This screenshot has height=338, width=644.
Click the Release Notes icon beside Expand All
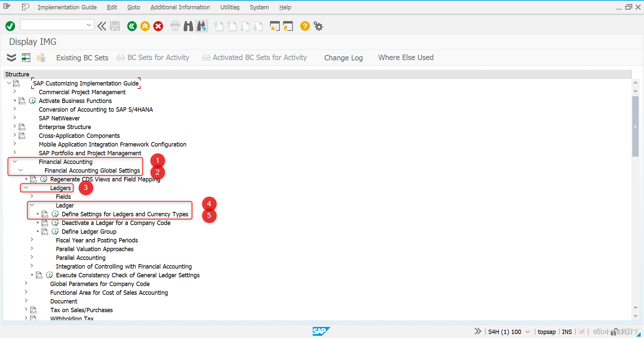(41, 58)
